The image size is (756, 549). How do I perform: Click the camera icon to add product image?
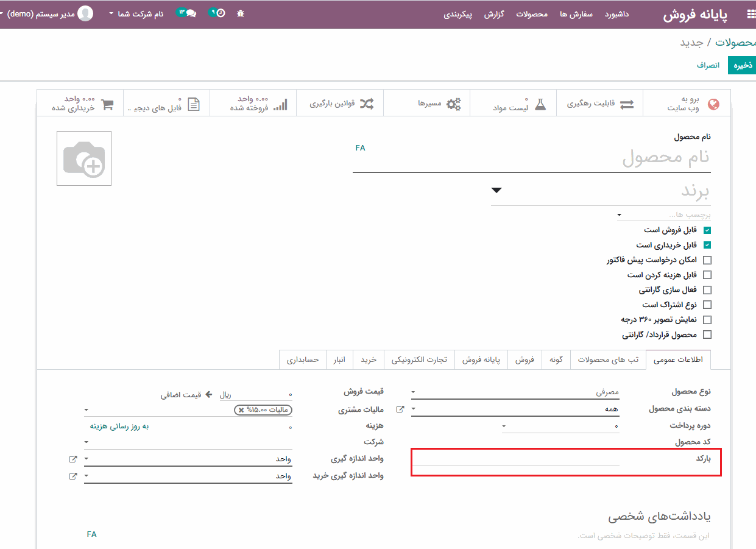pyautogui.click(x=84, y=159)
